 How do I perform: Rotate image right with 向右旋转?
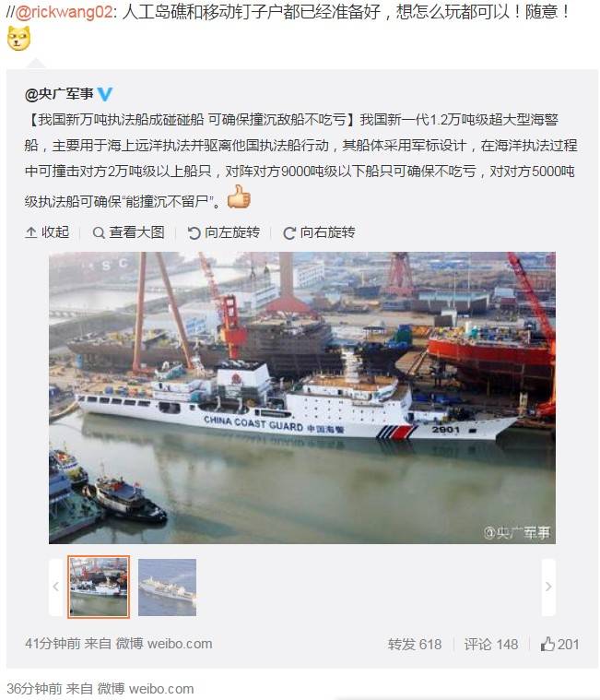tap(320, 232)
